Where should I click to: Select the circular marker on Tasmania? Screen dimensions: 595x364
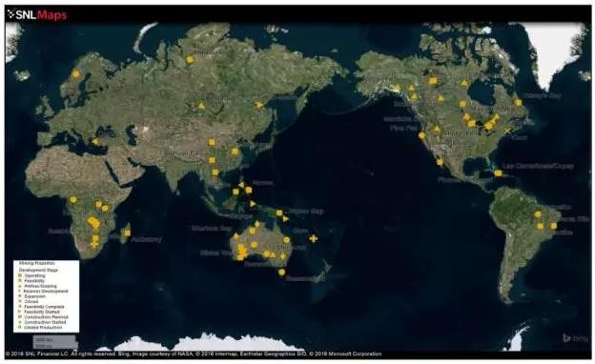click(281, 272)
